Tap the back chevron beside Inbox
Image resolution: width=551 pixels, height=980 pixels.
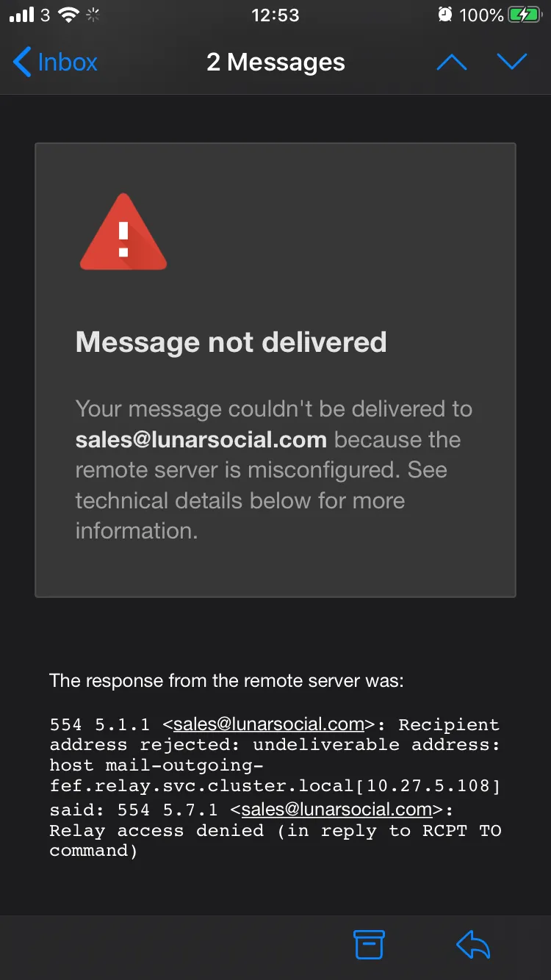[x=22, y=62]
